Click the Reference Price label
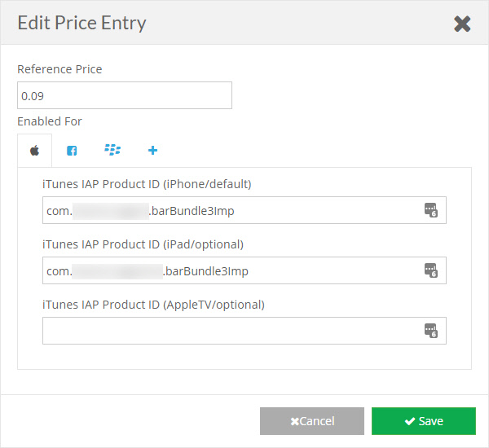The height and width of the screenshot is (448, 489). pos(59,69)
